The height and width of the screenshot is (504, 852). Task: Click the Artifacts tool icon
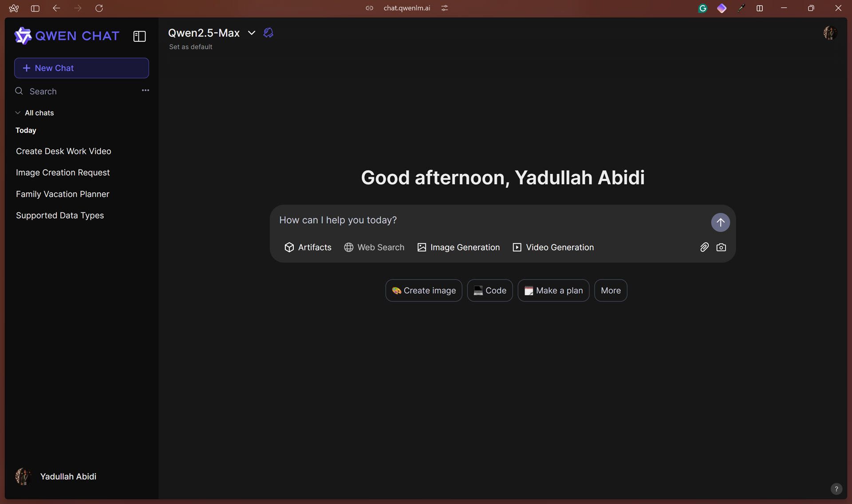click(288, 247)
